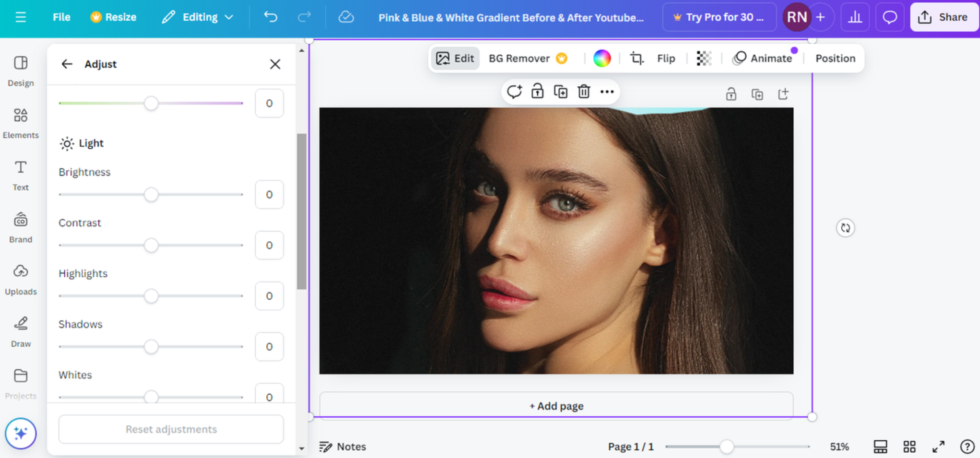Delete the selected image with trash icon
The width and height of the screenshot is (980, 458).
coord(584,91)
